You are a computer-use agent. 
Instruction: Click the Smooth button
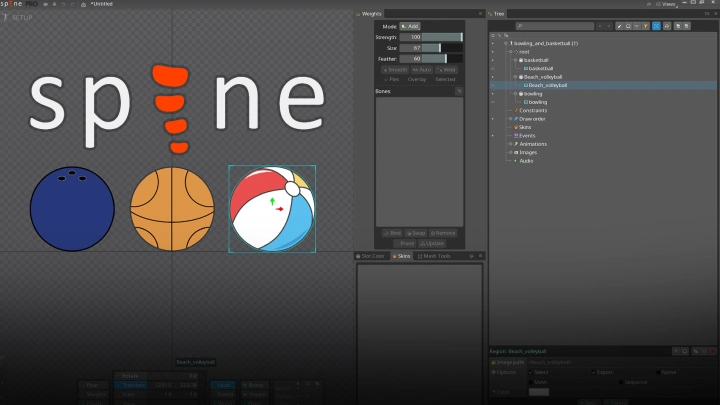(x=395, y=70)
